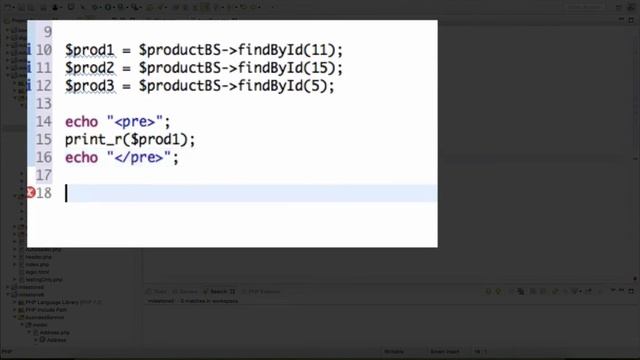640x360 pixels.
Task: Click the Smart Insert status bar entry
Action: 444,351
